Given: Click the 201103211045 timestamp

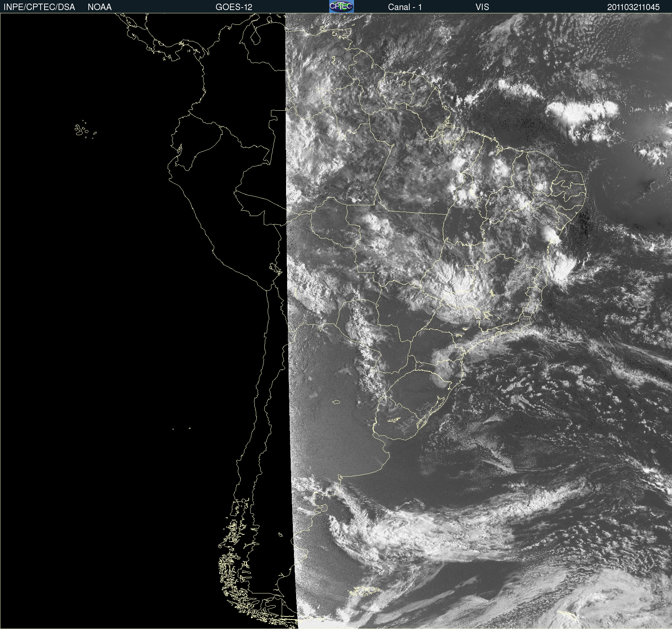Looking at the screenshot, I should click(x=634, y=7).
